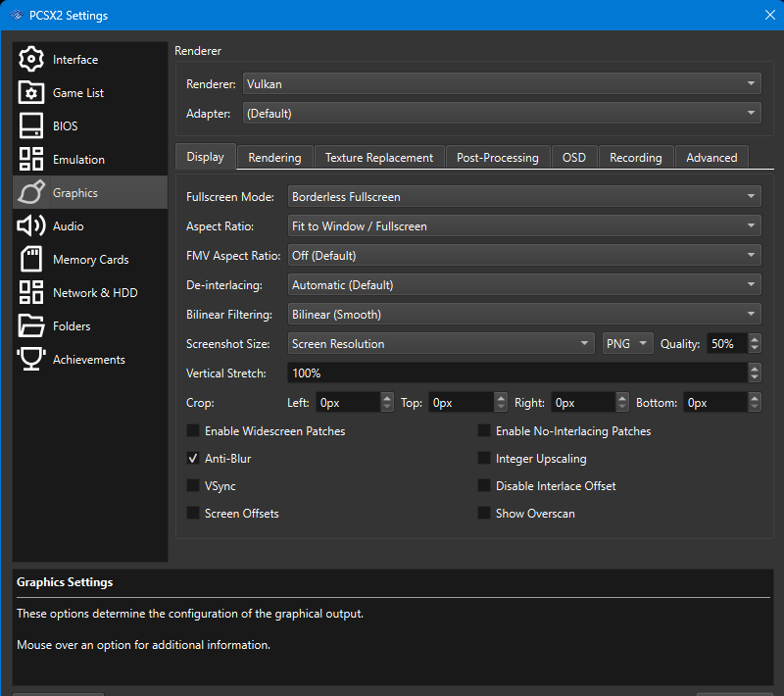Image resolution: width=784 pixels, height=696 pixels.
Task: Toggle Integer Upscaling checkbox
Action: [483, 459]
